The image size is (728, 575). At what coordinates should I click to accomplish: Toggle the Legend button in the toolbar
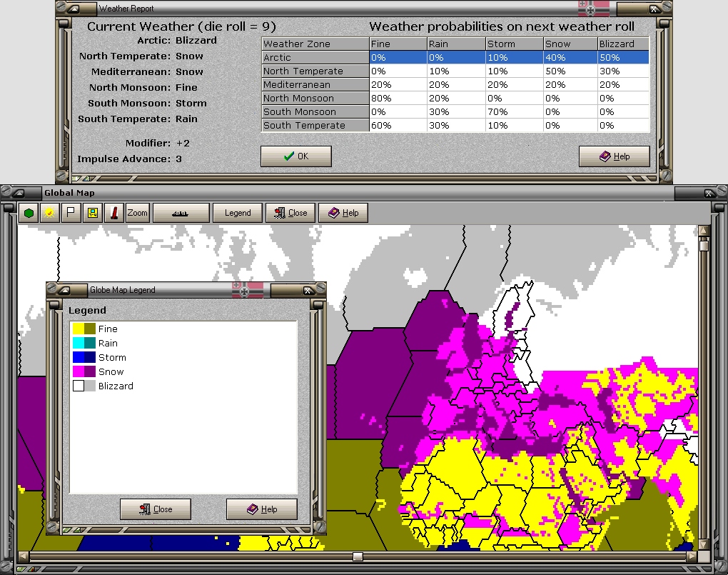tap(238, 213)
